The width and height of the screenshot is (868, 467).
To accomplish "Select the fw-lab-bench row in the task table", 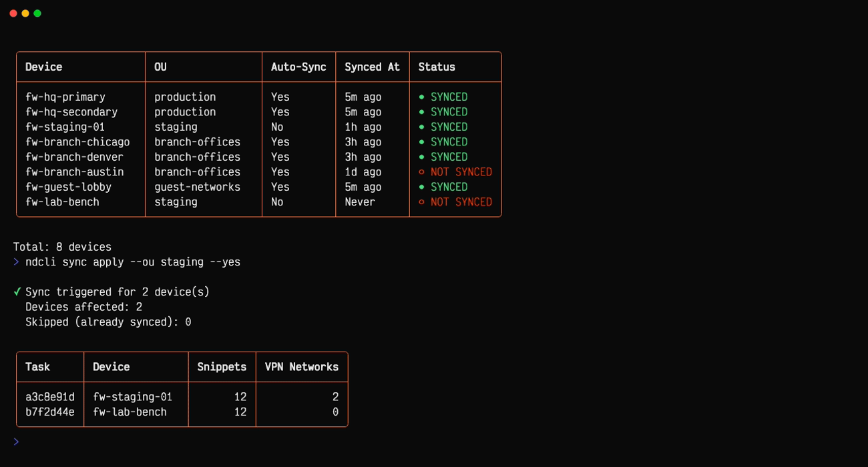I will pyautogui.click(x=130, y=412).
